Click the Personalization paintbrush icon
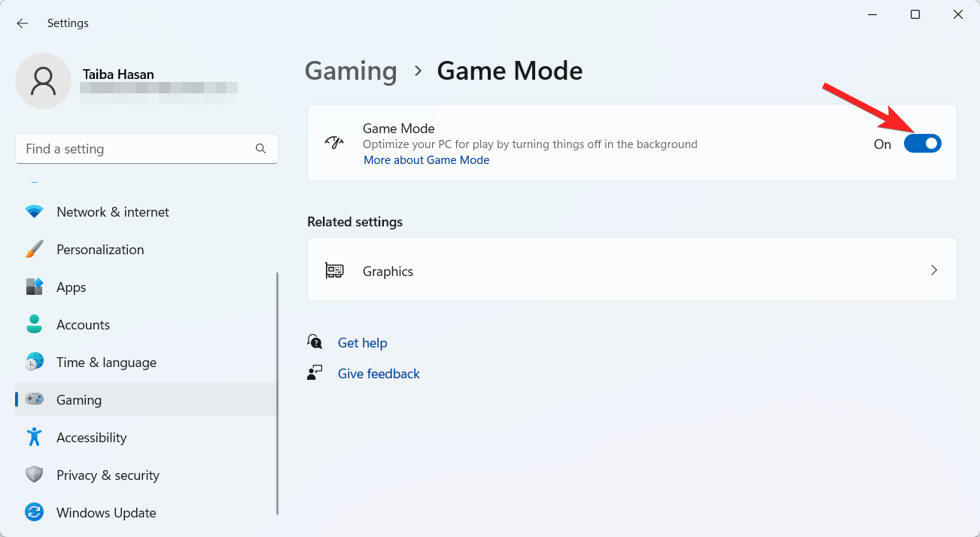 [x=35, y=249]
